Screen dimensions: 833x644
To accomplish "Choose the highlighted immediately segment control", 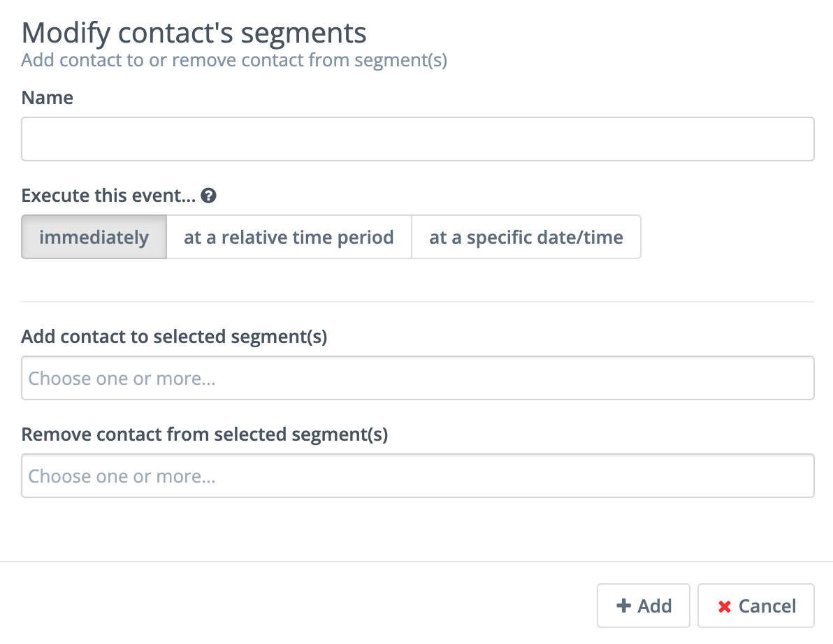I will [x=93, y=237].
